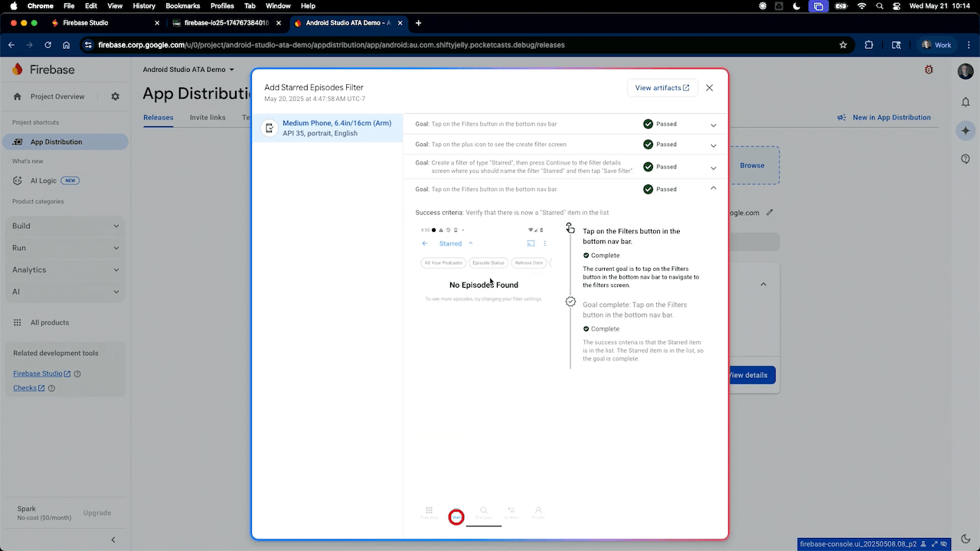Open Chrome extensions puzzle icon
This screenshot has width=980, height=551.
(x=869, y=45)
